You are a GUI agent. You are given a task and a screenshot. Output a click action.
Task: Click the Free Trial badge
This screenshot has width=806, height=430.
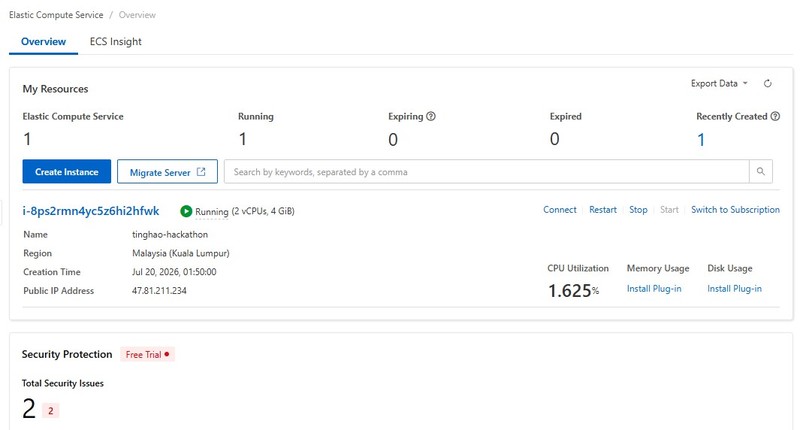(148, 354)
